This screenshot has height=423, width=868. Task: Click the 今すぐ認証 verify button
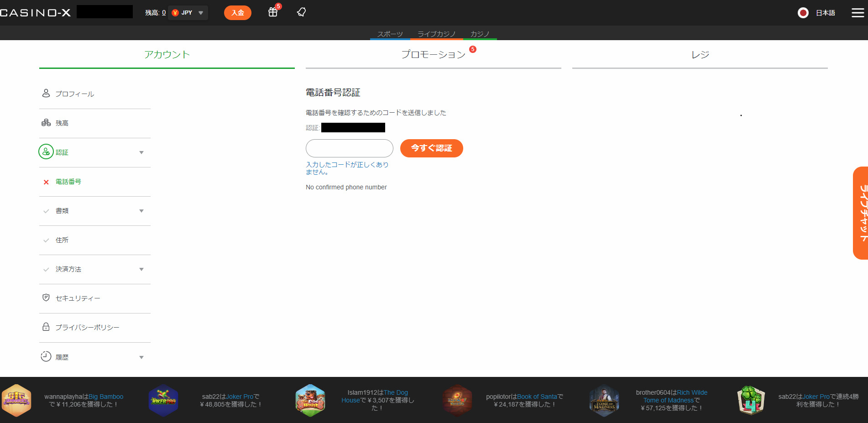(x=431, y=148)
